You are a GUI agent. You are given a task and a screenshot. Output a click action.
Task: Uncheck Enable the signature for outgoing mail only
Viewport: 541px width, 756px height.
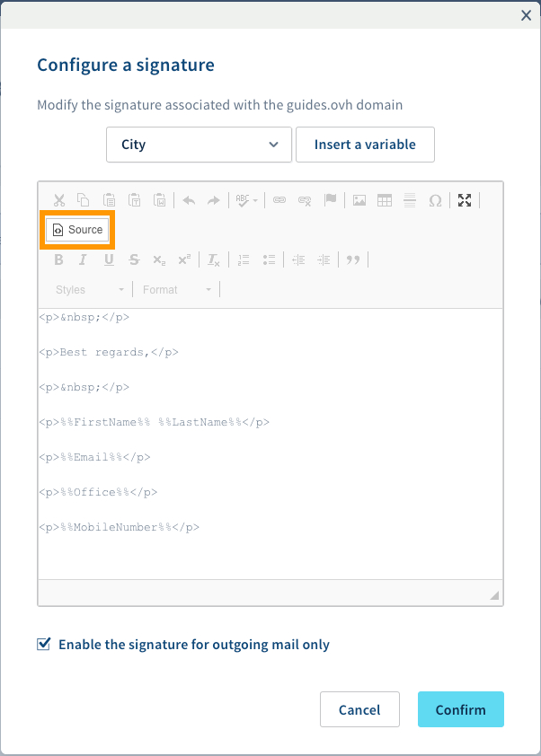(x=43, y=644)
